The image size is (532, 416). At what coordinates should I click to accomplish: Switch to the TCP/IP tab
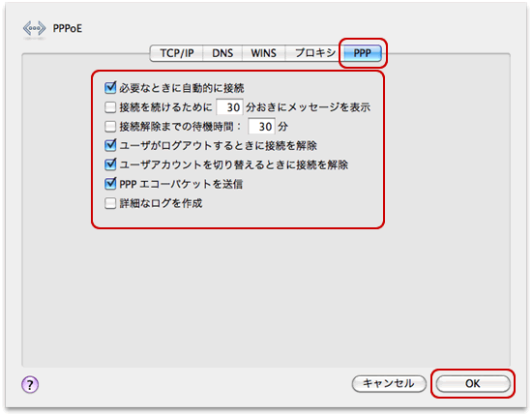(177, 53)
